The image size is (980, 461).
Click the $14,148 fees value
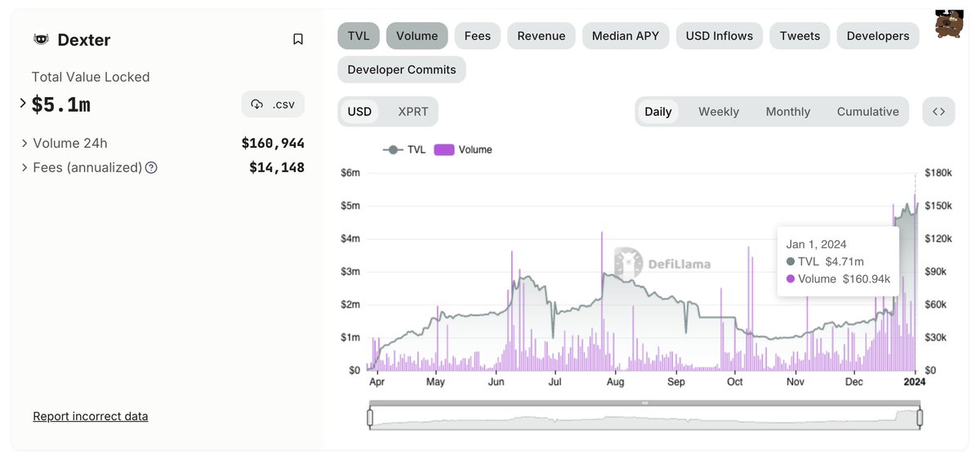click(277, 168)
